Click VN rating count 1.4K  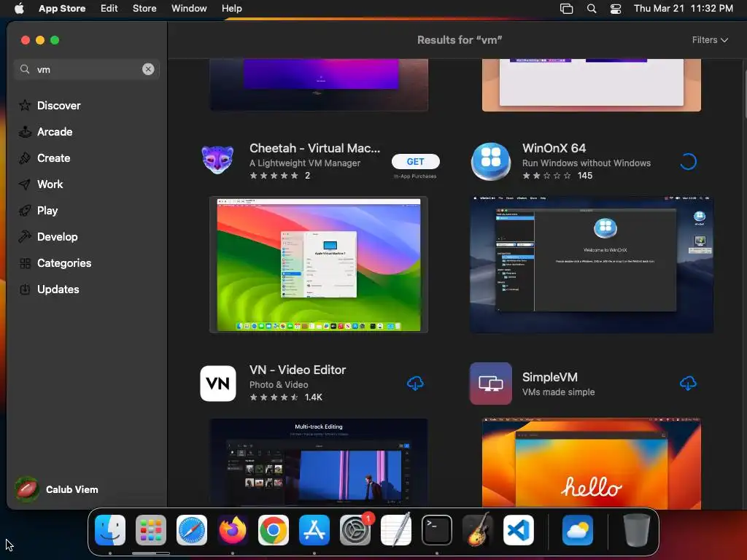(314, 397)
